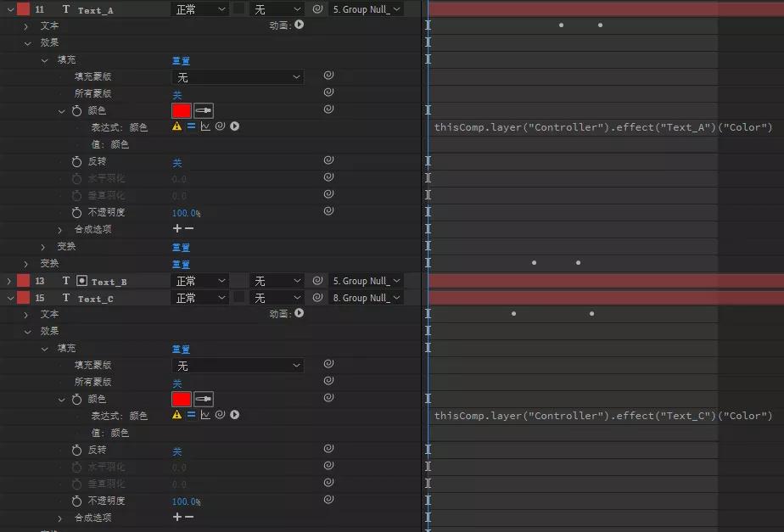This screenshot has height=532, width=784.
Task: Expand Text_A 合成选项 group
Action: click(x=60, y=230)
